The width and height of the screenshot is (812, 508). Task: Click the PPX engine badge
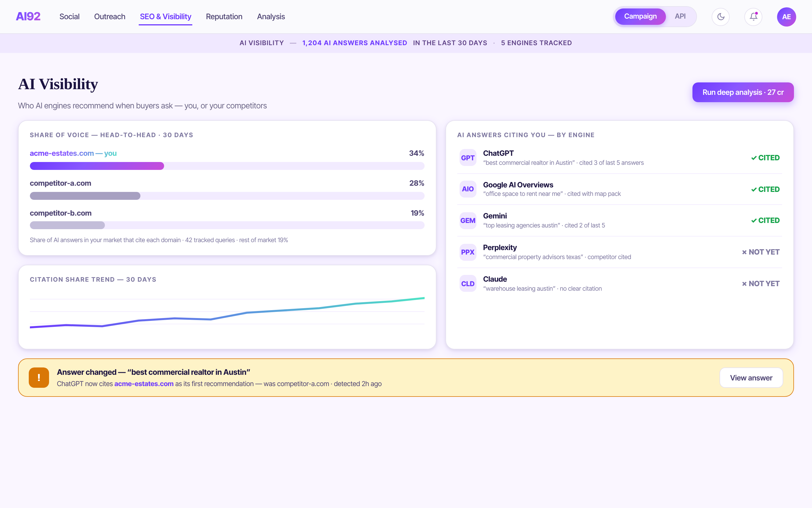(468, 252)
